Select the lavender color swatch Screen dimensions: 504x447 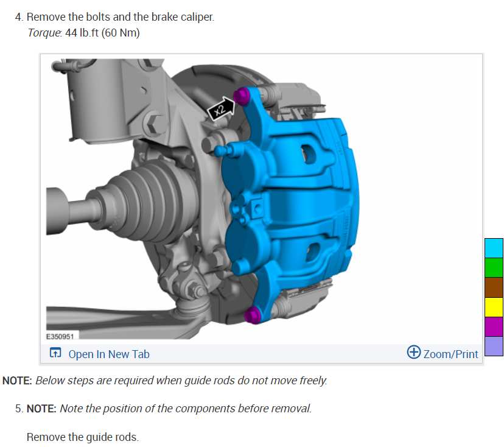494,347
